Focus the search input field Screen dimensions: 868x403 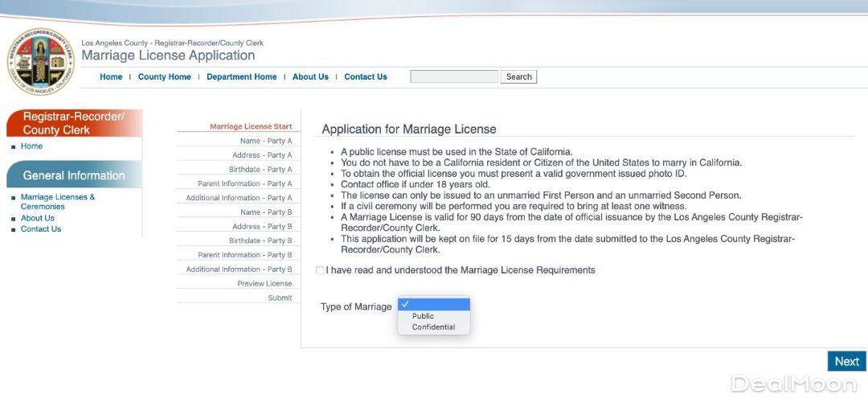click(454, 76)
